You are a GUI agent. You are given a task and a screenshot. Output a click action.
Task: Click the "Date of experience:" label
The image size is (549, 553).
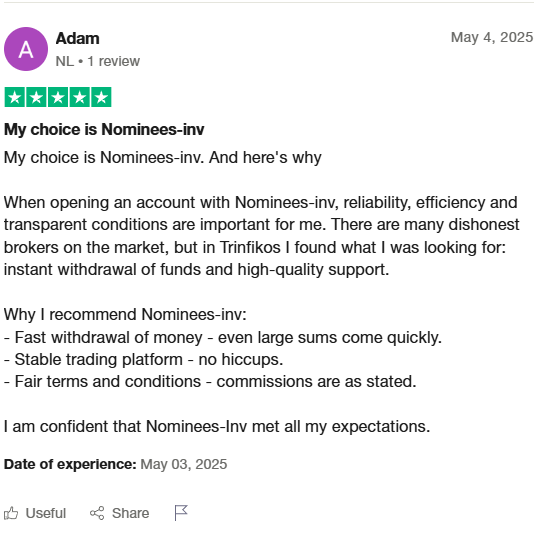[x=70, y=464]
